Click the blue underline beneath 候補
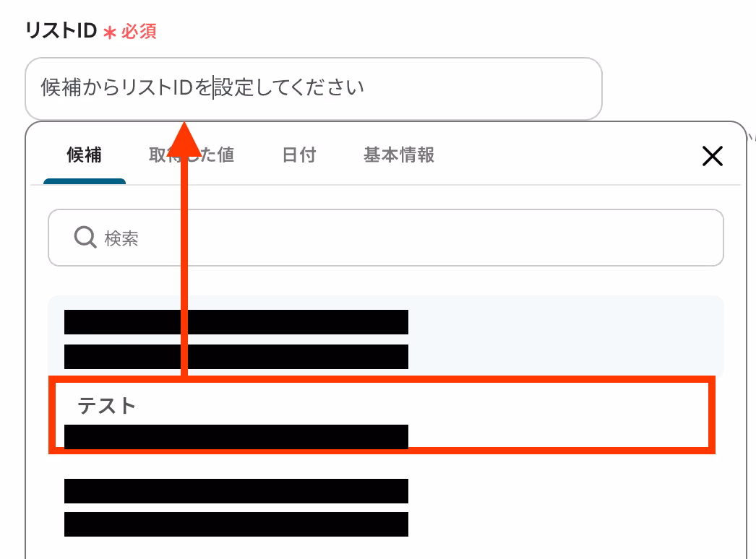This screenshot has width=756, height=559. point(85,181)
